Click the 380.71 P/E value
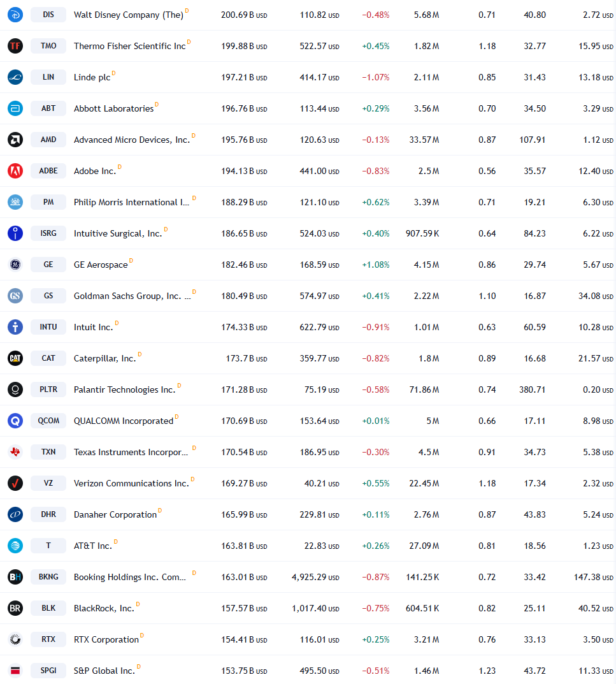 533,389
